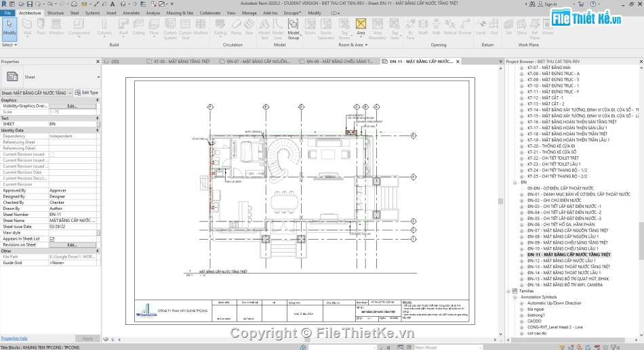Screen dimensions: 644x350
Task: Select the Railing tool
Action: 220,28
